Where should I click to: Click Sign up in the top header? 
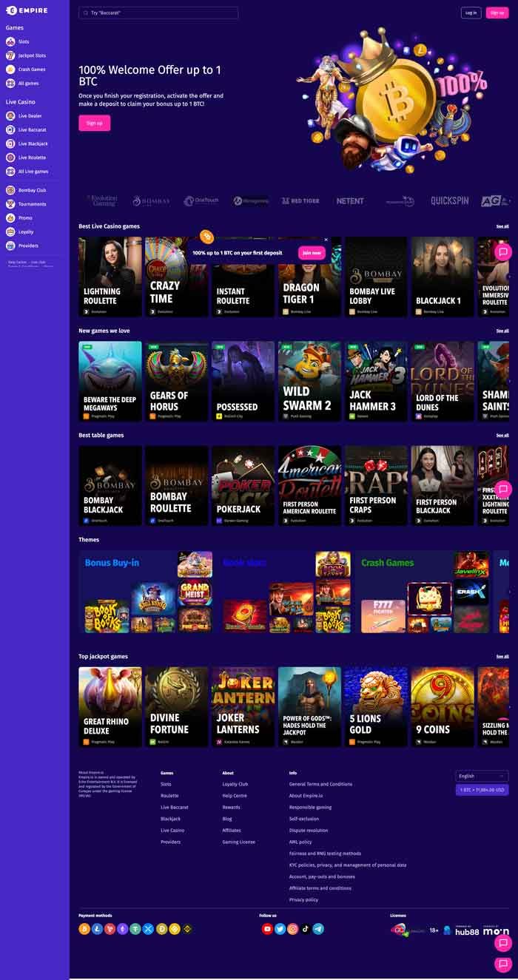[x=497, y=13]
